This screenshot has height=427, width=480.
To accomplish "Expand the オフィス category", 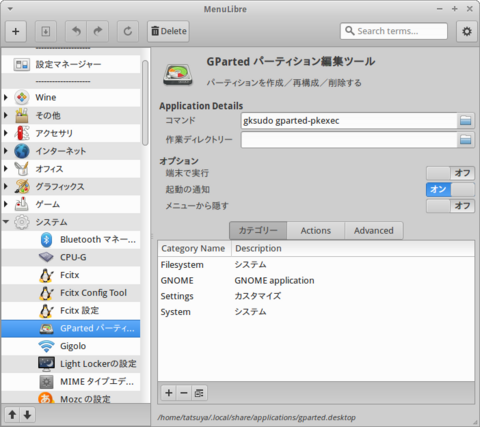I will pyautogui.click(x=6, y=169).
